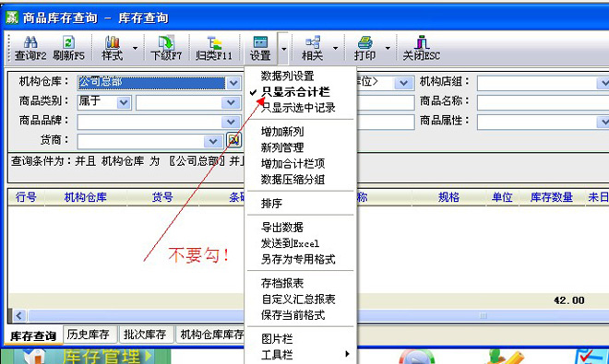The image size is (609, 364).
Task: Click the horizontal scrollbar left arrow
Action: pyautogui.click(x=19, y=315)
